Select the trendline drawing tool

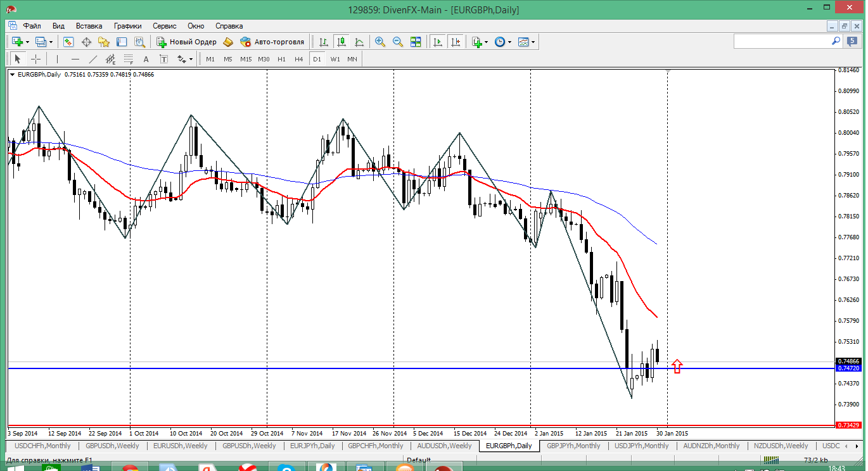click(x=93, y=59)
